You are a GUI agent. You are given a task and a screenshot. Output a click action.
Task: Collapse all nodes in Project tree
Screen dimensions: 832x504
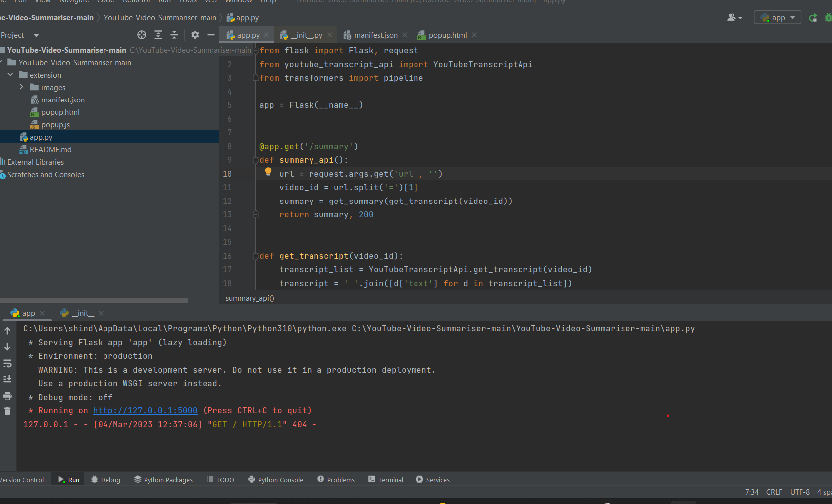point(174,35)
